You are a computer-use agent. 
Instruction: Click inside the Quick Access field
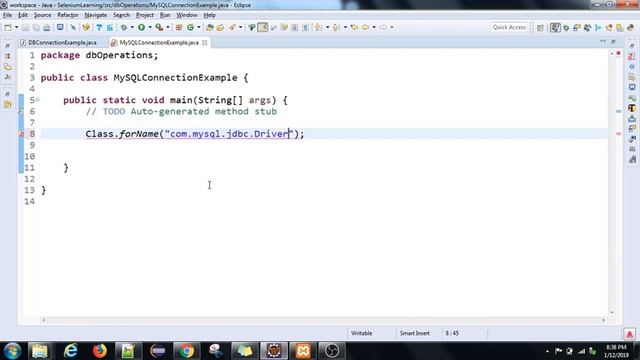click(x=509, y=27)
